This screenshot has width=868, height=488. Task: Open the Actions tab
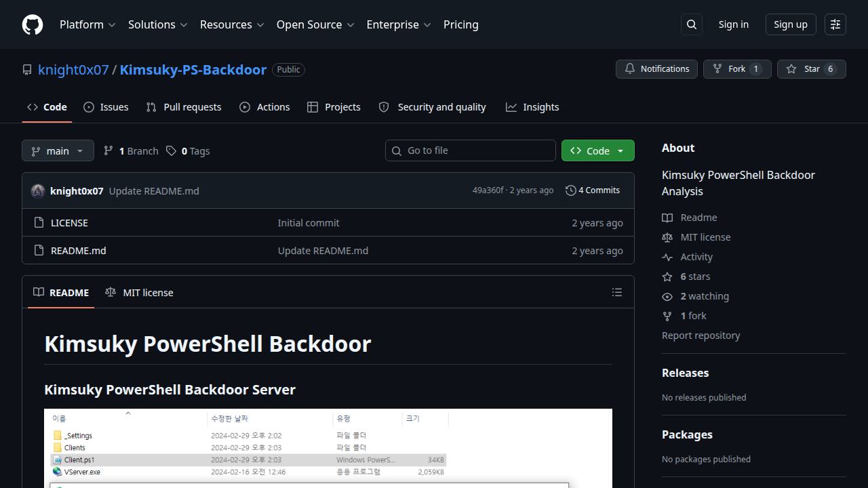(264, 107)
